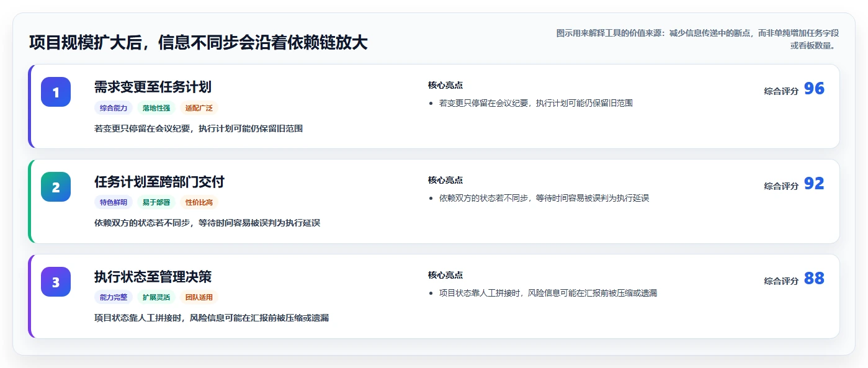
Task: Click the score value 92
Action: [x=814, y=184]
